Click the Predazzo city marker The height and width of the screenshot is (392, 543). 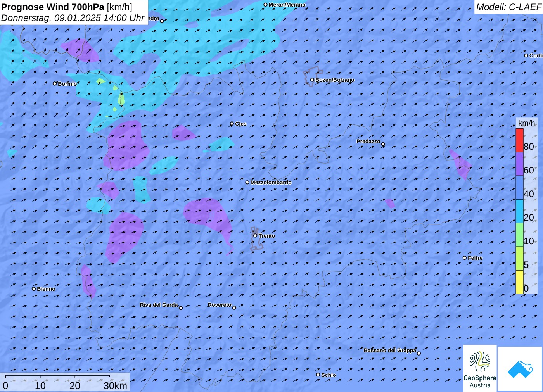383,144
